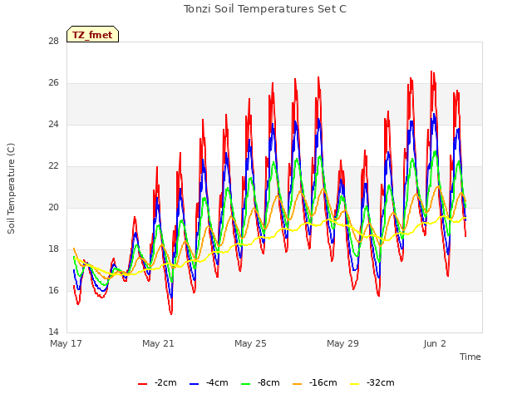Select the -2cm legend label
Viewport: 532px width, 399px height.
pos(165,382)
